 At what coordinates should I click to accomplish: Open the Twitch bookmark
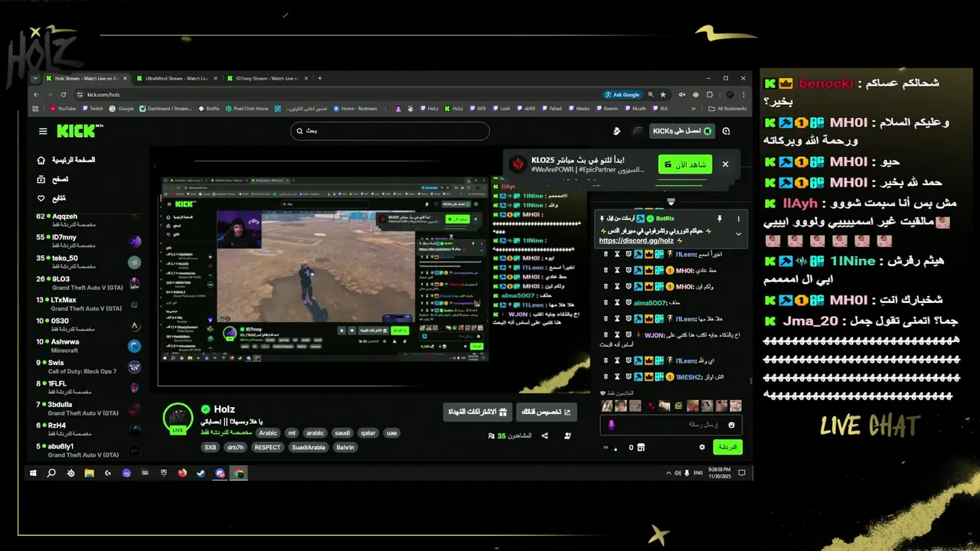click(x=93, y=109)
